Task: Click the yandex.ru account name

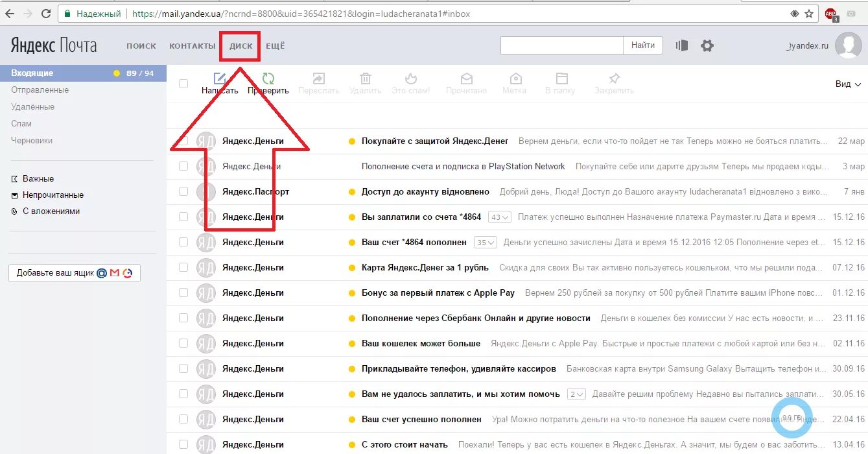Action: (807, 46)
